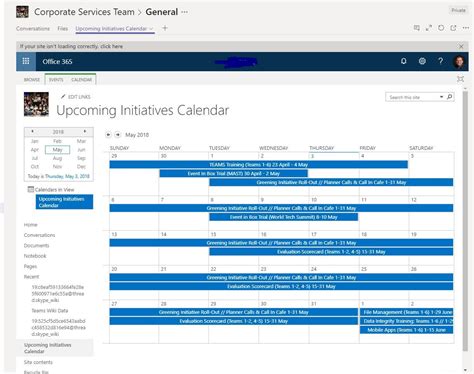Click Today is Thursday, May 3, 2018 link
The height and width of the screenshot is (374, 474).
(x=59, y=176)
